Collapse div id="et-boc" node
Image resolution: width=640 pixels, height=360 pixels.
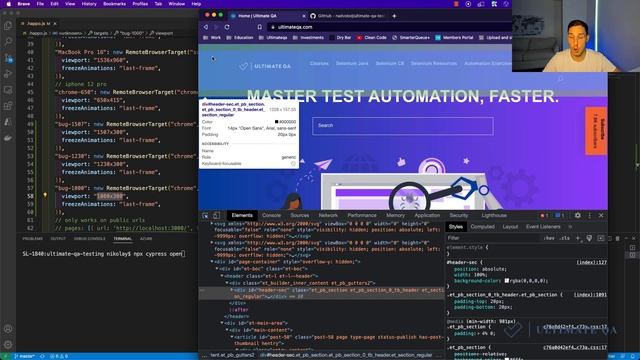[217, 269]
